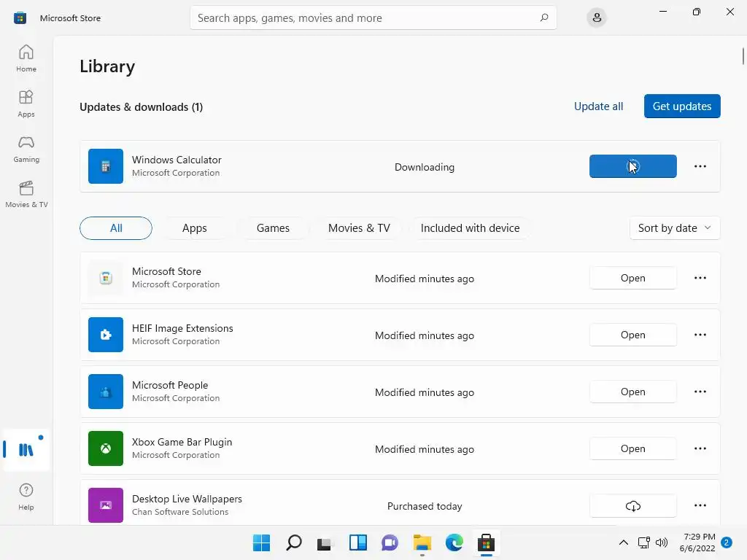Open more options for Windows Calculator

click(x=700, y=166)
